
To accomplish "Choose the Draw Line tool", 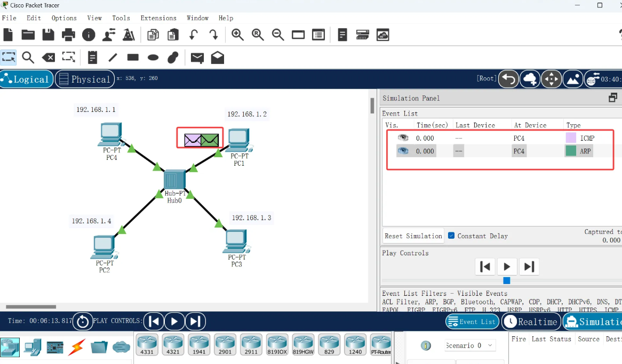I will [x=113, y=58].
